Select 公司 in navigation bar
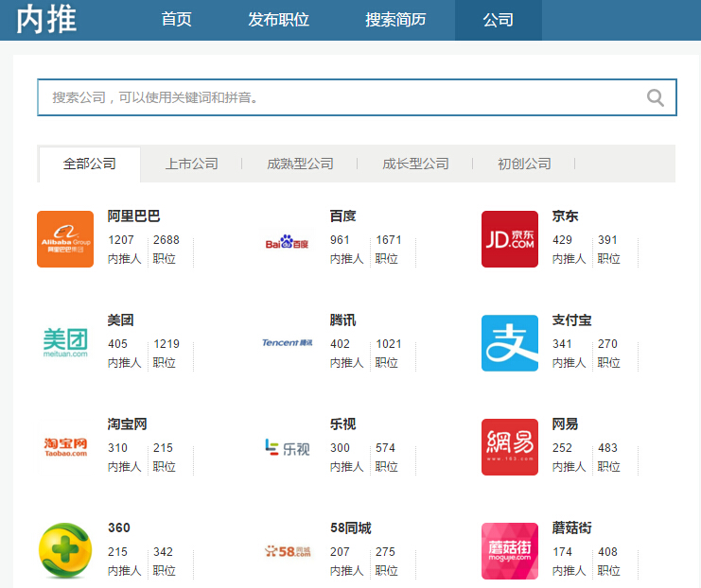The height and width of the screenshot is (588, 701). point(499,20)
